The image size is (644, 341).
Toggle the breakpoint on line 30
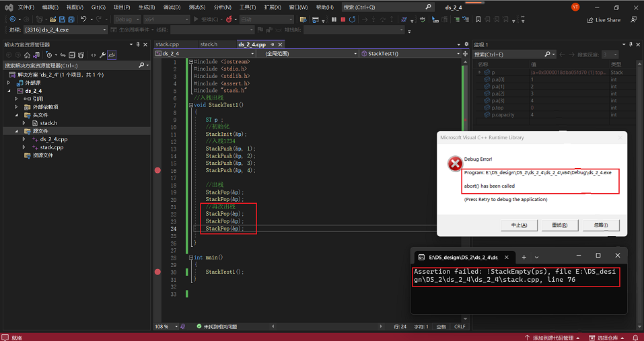(x=157, y=272)
